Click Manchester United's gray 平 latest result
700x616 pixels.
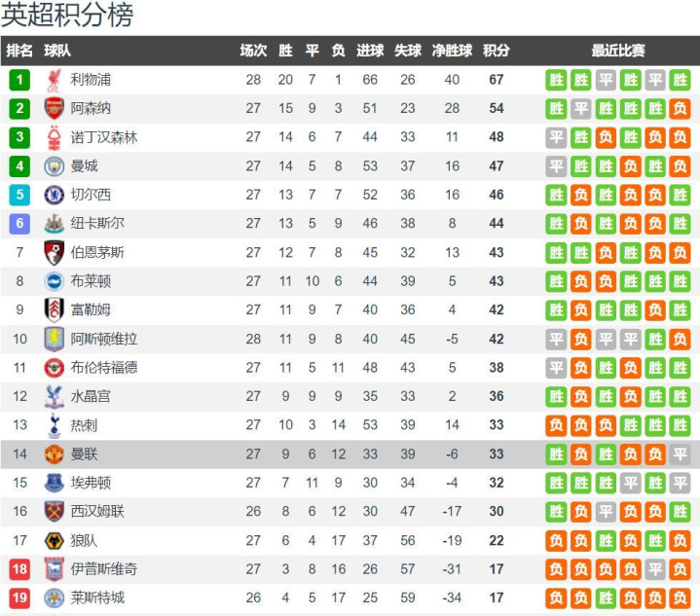coord(680,453)
